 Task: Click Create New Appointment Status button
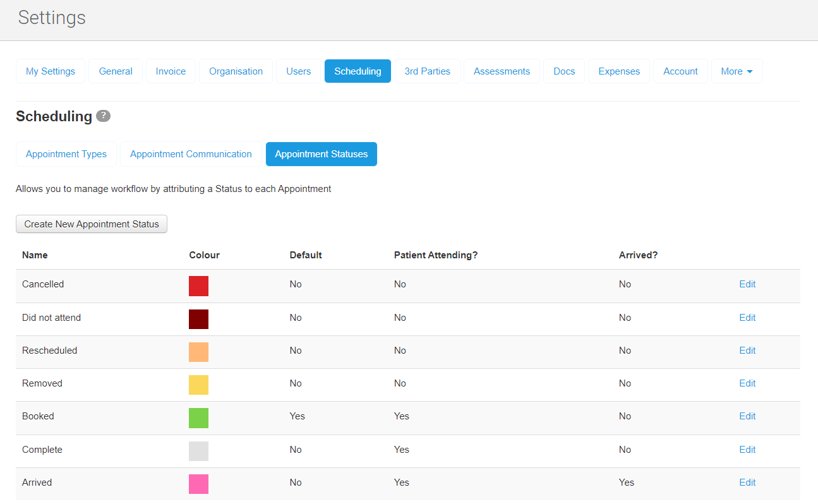pos(92,224)
